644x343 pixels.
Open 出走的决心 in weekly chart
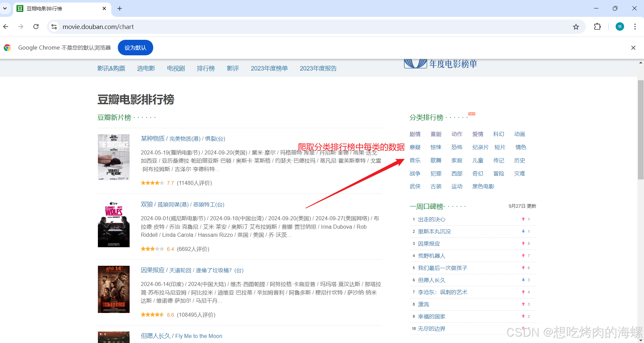[432, 220]
